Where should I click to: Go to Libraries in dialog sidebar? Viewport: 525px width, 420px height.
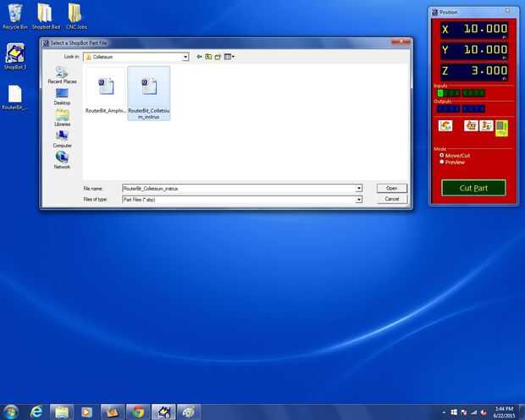coord(63,118)
